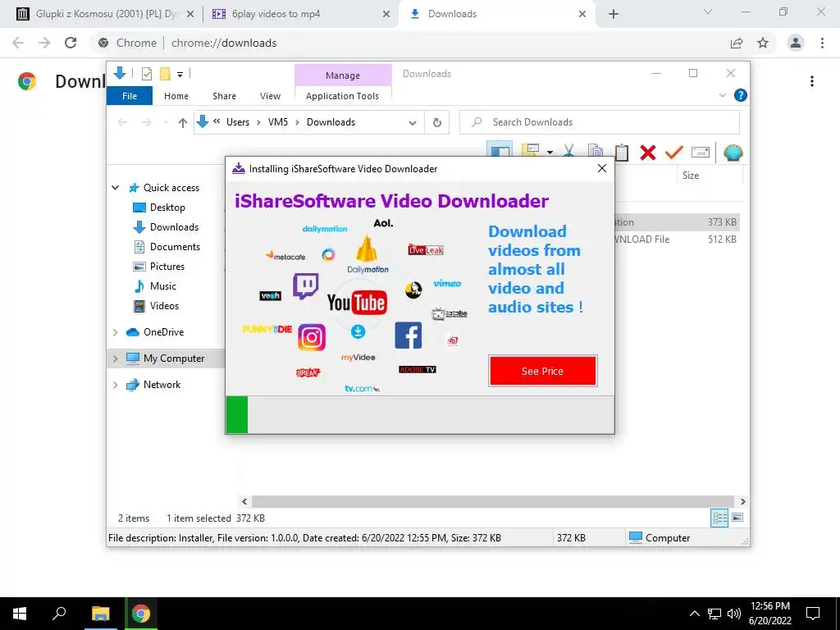Viewport: 840px width, 630px height.
Task: Select the Manage contextual tab
Action: click(x=343, y=75)
